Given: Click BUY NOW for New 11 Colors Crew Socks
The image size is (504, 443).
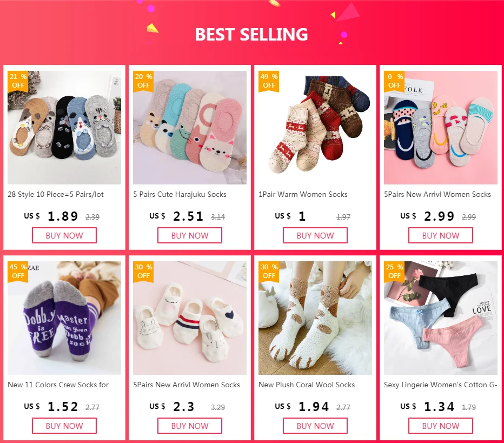Looking at the screenshot, I should (x=64, y=426).
